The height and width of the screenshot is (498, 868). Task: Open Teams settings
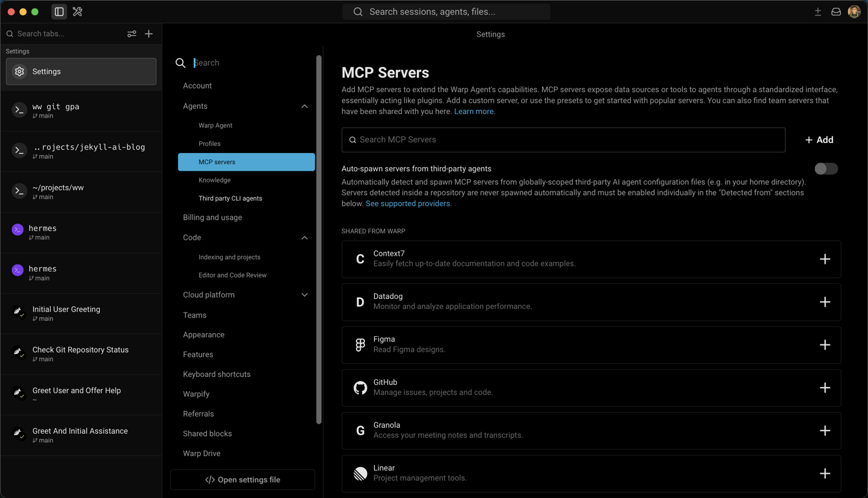tap(195, 315)
